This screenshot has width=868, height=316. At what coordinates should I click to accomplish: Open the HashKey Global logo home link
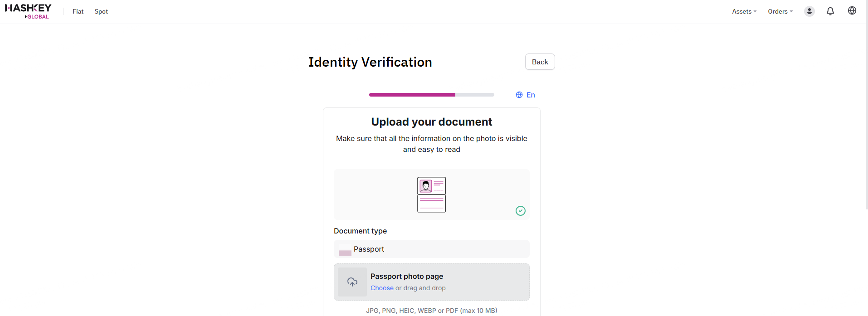[x=28, y=11]
